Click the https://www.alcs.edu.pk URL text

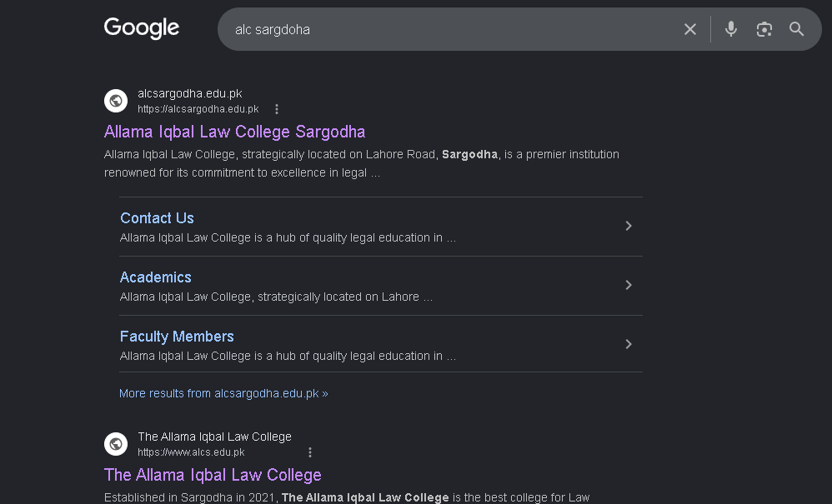click(x=191, y=452)
